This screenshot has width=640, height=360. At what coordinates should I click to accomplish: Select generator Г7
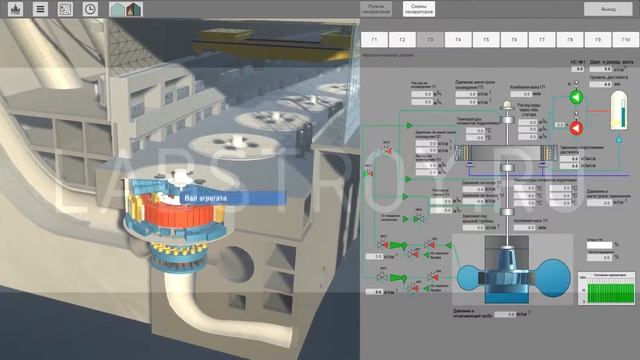point(542,40)
